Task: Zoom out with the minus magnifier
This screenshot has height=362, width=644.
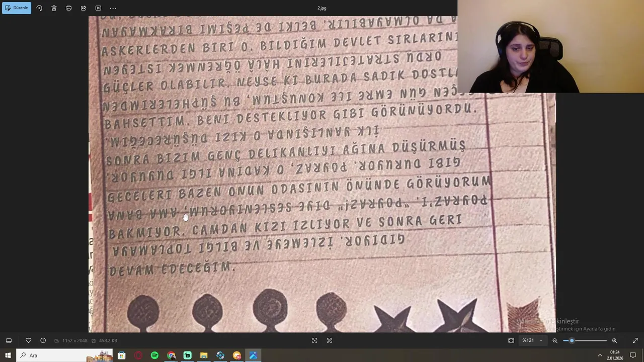Action: pyautogui.click(x=555, y=340)
